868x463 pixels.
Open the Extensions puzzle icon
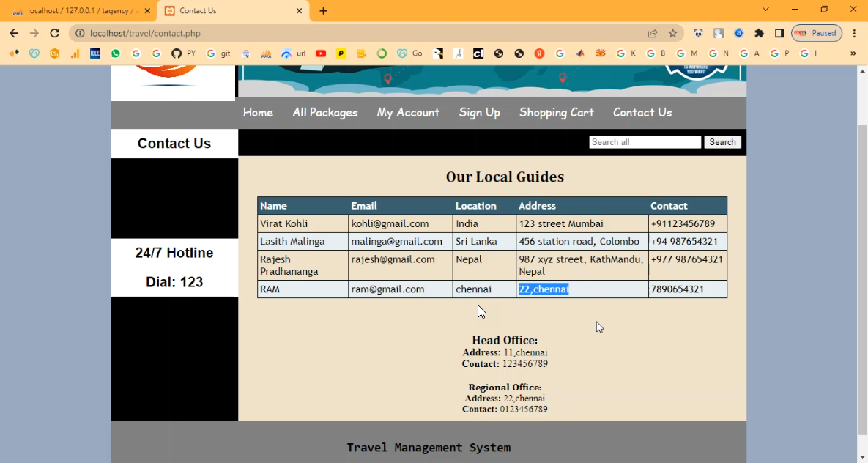click(759, 33)
